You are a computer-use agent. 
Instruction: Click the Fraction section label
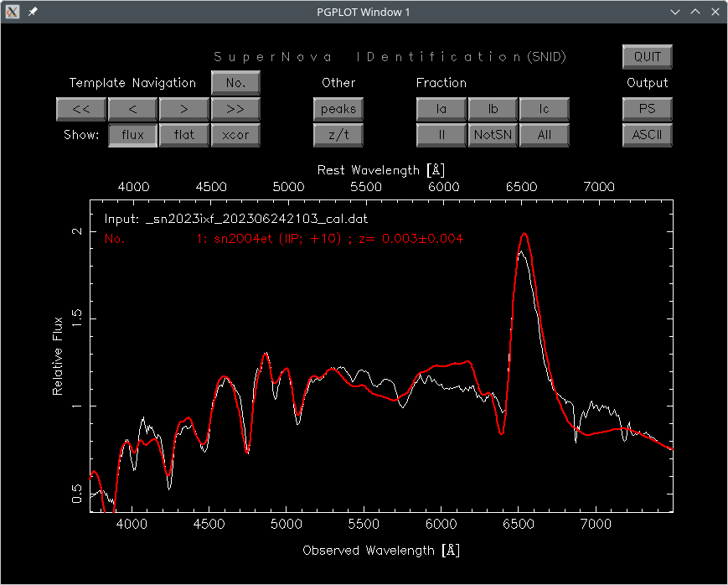(441, 83)
